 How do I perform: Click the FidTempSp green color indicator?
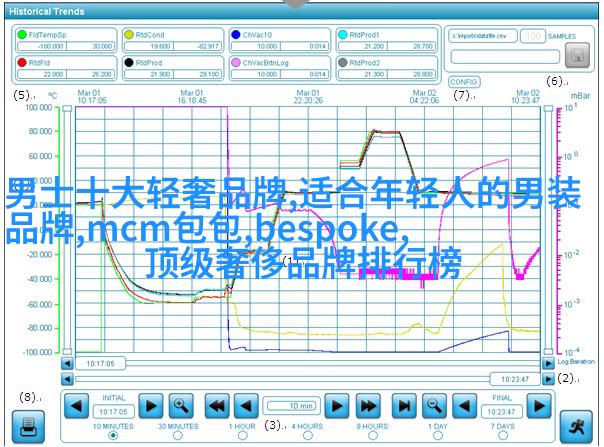22,35
